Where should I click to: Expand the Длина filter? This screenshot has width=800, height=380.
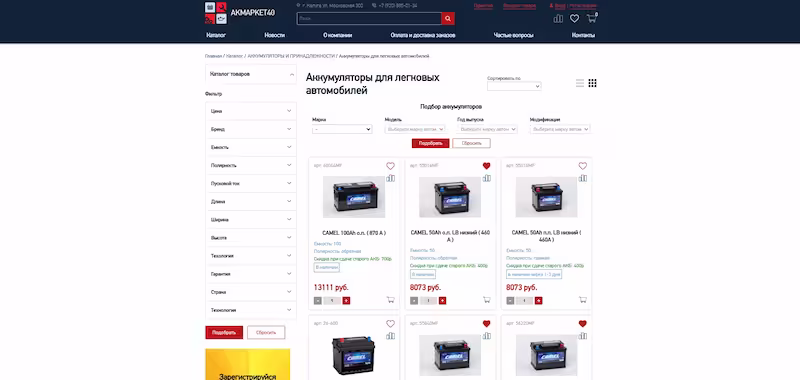(251, 201)
